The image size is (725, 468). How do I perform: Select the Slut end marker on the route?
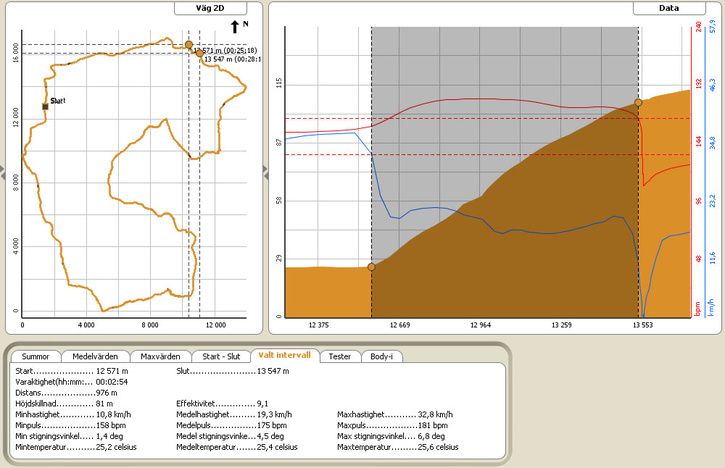pos(45,107)
